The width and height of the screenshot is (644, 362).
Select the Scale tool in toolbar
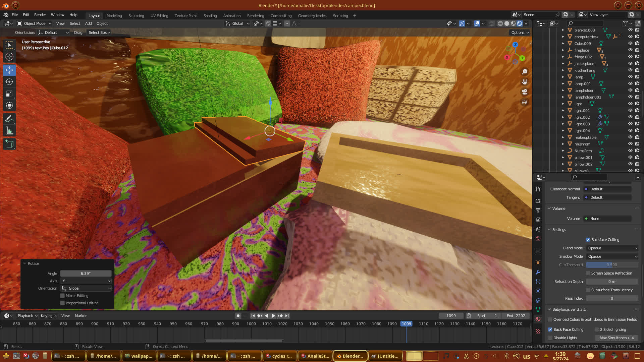[9, 94]
